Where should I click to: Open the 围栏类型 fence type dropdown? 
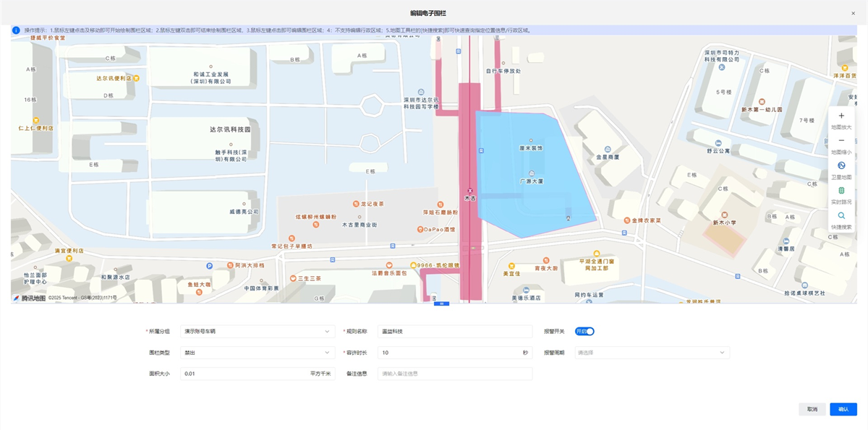[x=256, y=353]
